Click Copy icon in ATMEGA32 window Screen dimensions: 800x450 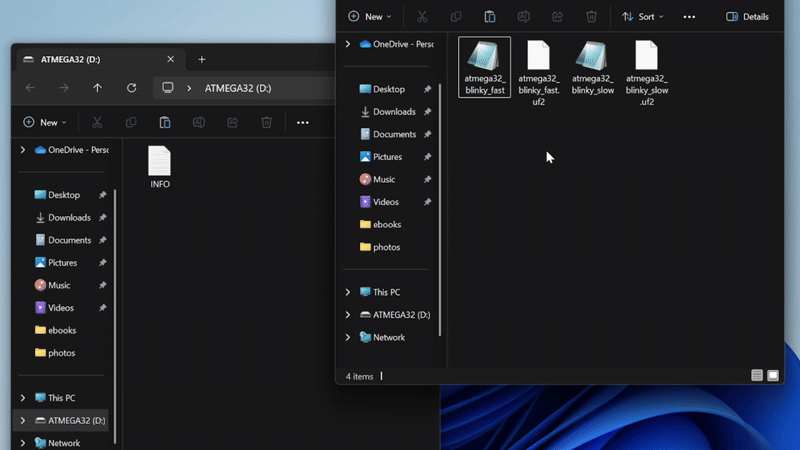tap(131, 122)
